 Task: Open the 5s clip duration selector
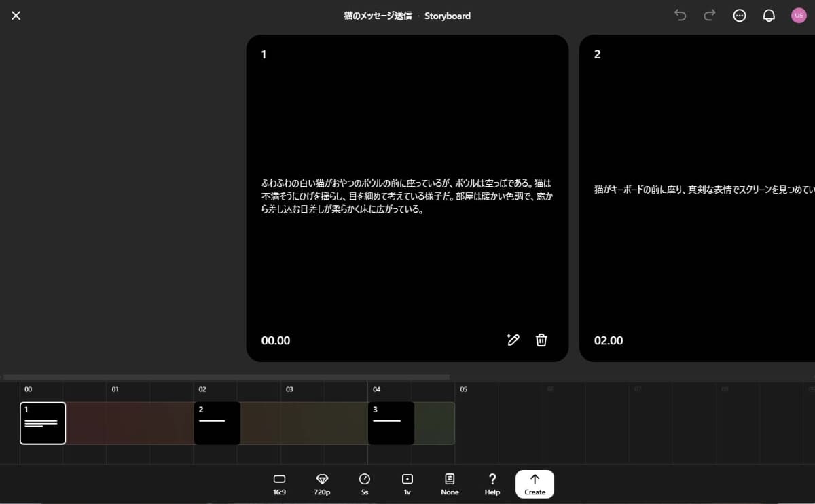coord(364,484)
